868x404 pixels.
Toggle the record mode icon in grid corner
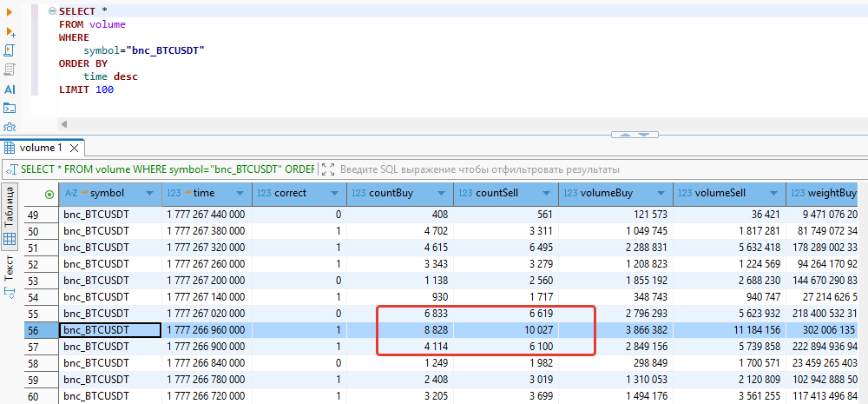(x=49, y=194)
